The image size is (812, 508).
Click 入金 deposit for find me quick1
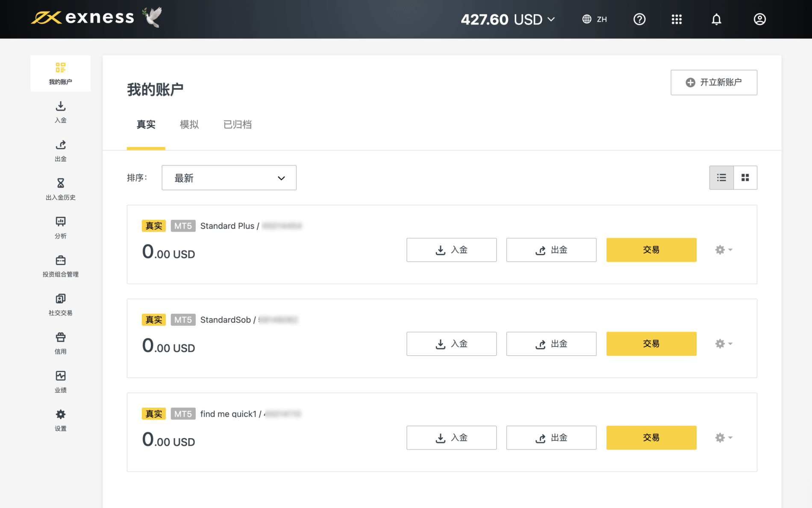(x=451, y=438)
